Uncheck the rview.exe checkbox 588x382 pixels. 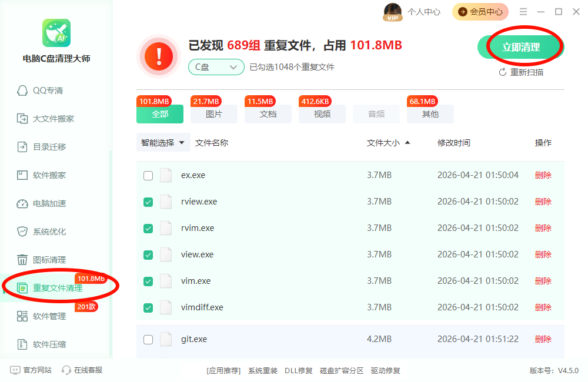pos(148,202)
